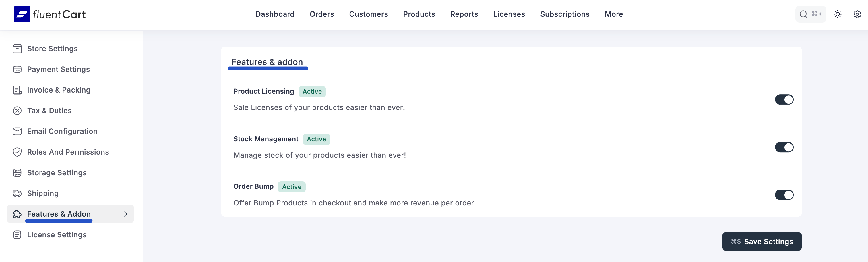
Task: Click the Features & Addon puzzle icon
Action: click(18, 214)
